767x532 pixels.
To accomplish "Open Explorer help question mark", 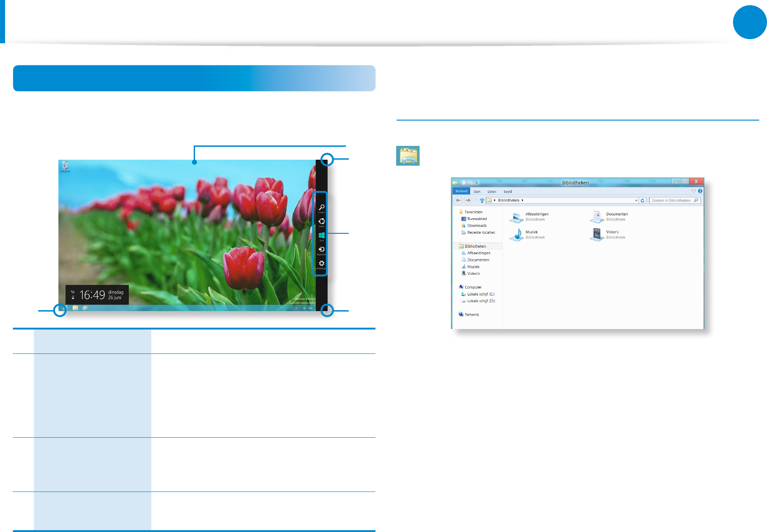I will point(700,191).
